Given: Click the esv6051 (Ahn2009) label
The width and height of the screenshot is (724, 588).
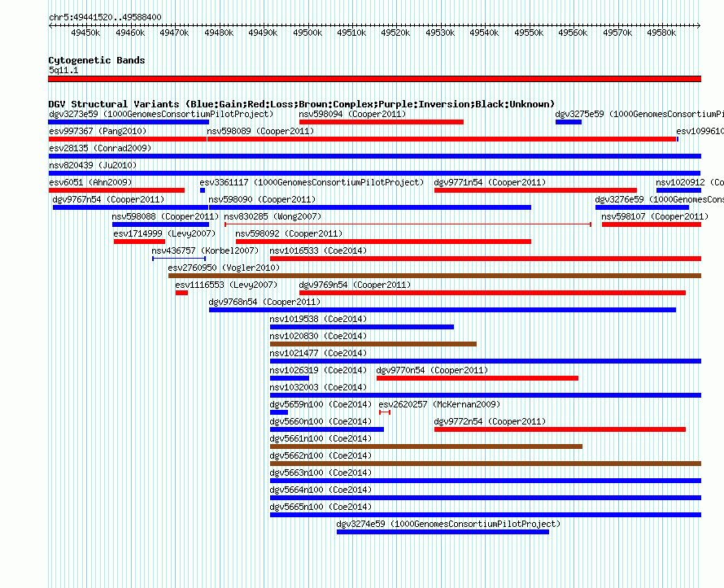Looking at the screenshot, I should 90,182.
